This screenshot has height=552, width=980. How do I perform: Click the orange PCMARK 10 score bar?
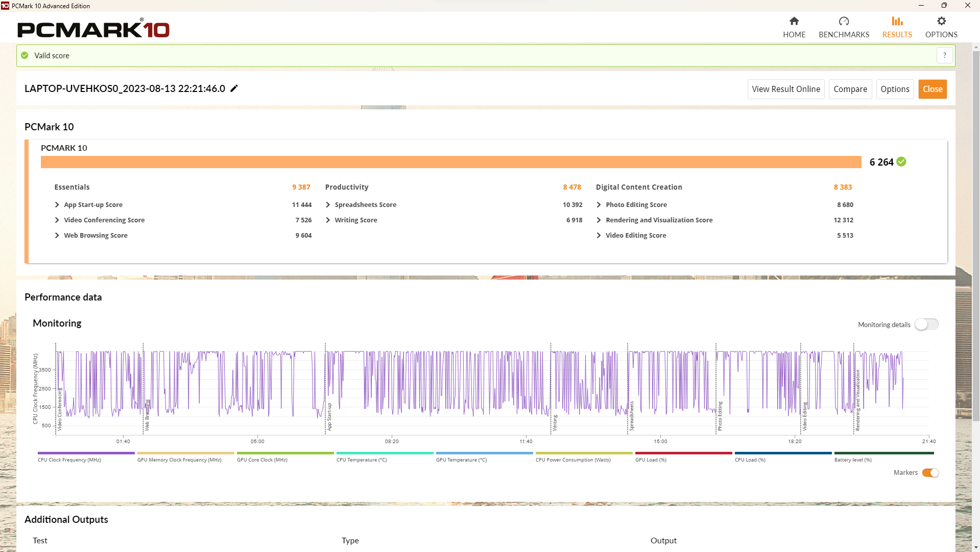click(x=451, y=162)
